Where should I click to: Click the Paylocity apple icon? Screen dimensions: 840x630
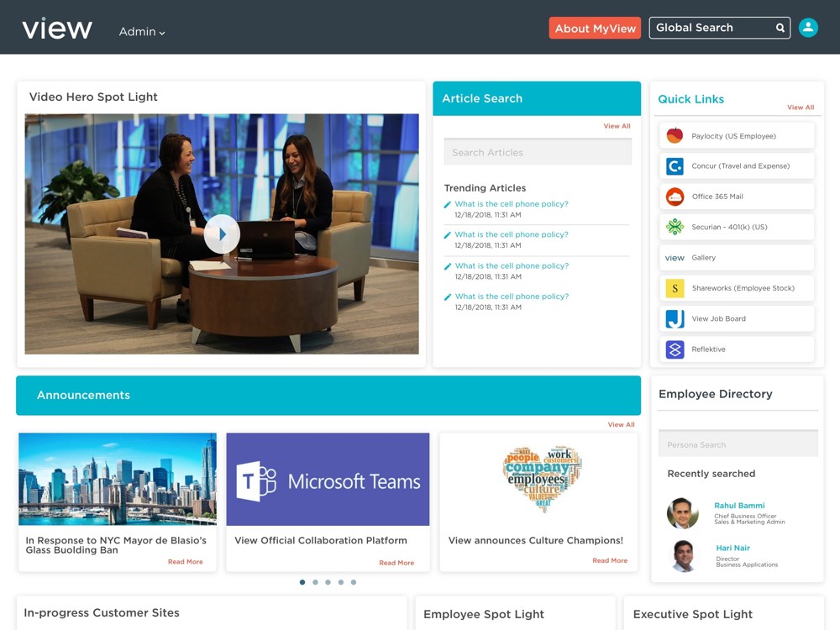click(675, 135)
